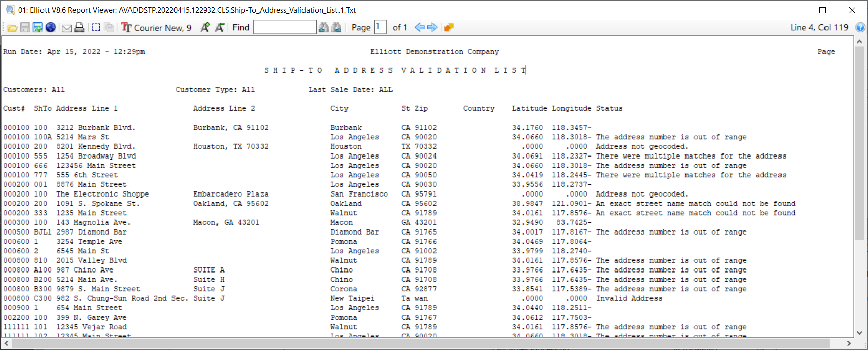Minimize the Report Viewer window
The height and width of the screenshot is (350, 868).
click(x=793, y=10)
